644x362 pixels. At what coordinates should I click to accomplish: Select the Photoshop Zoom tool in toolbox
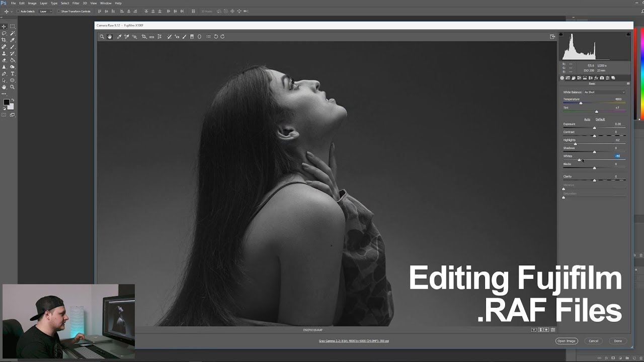pos(13,87)
